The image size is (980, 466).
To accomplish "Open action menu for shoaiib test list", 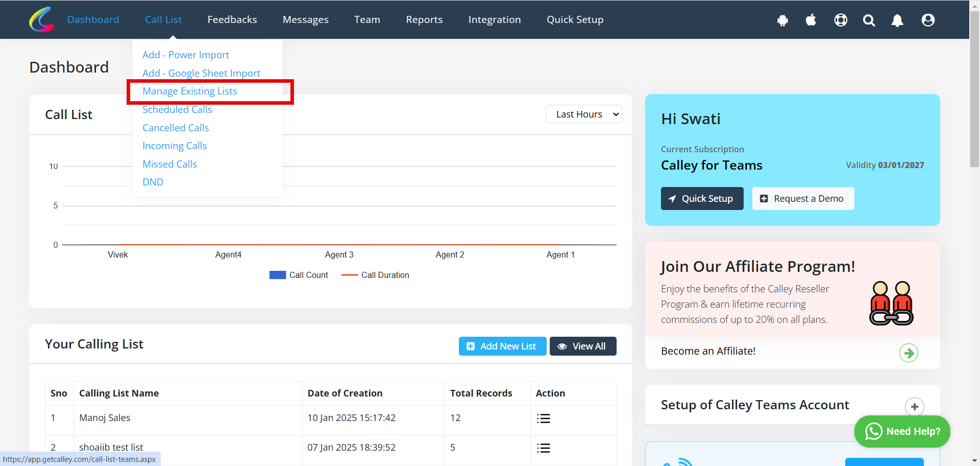I will tap(543, 448).
